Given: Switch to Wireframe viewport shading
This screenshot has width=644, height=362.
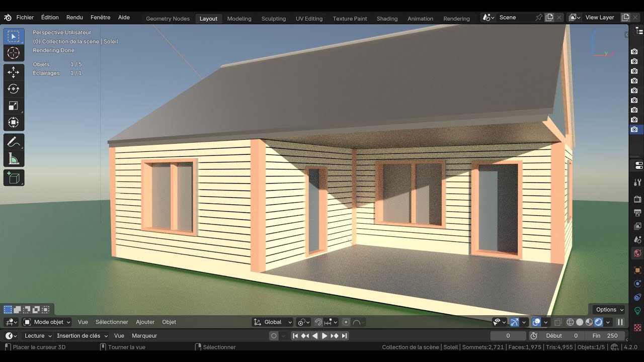Looking at the screenshot, I should [x=570, y=322].
